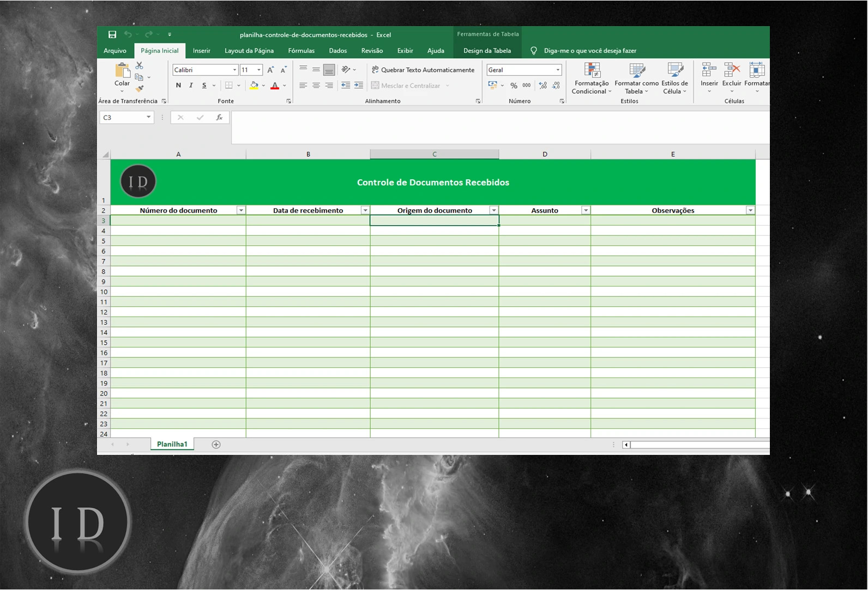Toggle bold N formatting
Screen dimensions: 868x590
click(178, 86)
